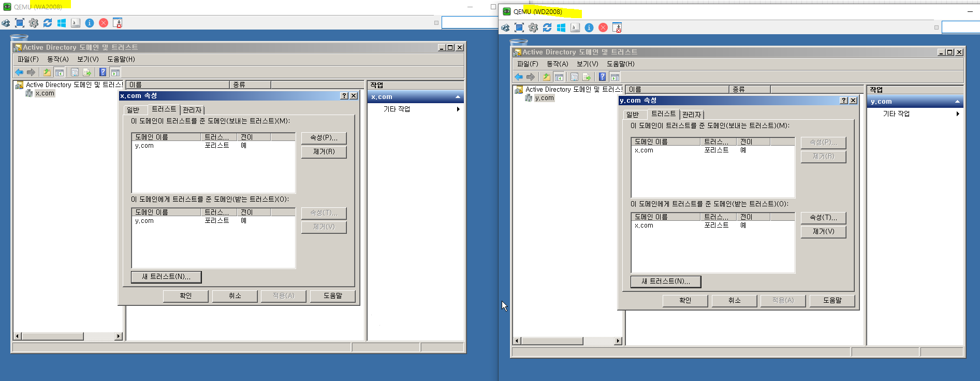Click 속성(P)... in x.com properties
This screenshot has height=381, width=980.
coord(324,138)
